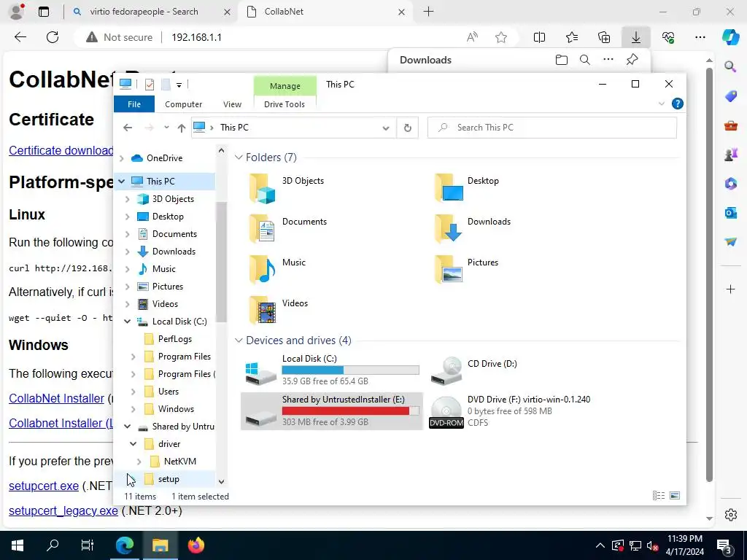The image size is (747, 560).
Task: Open Task View on taskbar
Action: (88, 545)
